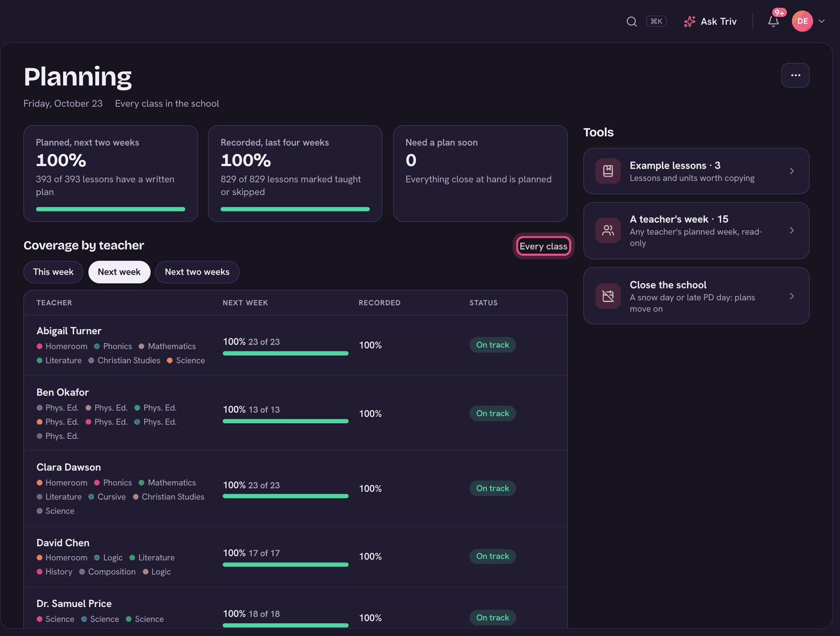
Task: Click Ben Okafor's On track status badge
Action: [493, 413]
